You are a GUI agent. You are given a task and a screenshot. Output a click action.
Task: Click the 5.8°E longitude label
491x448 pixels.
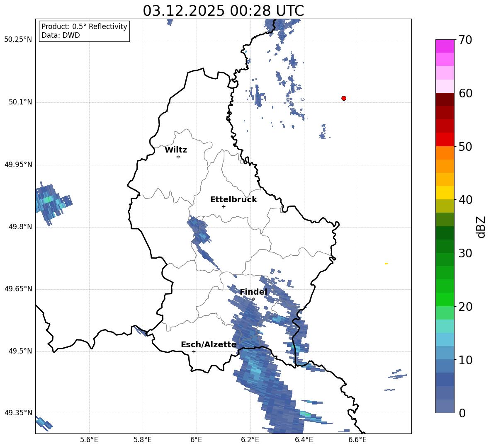click(143, 440)
